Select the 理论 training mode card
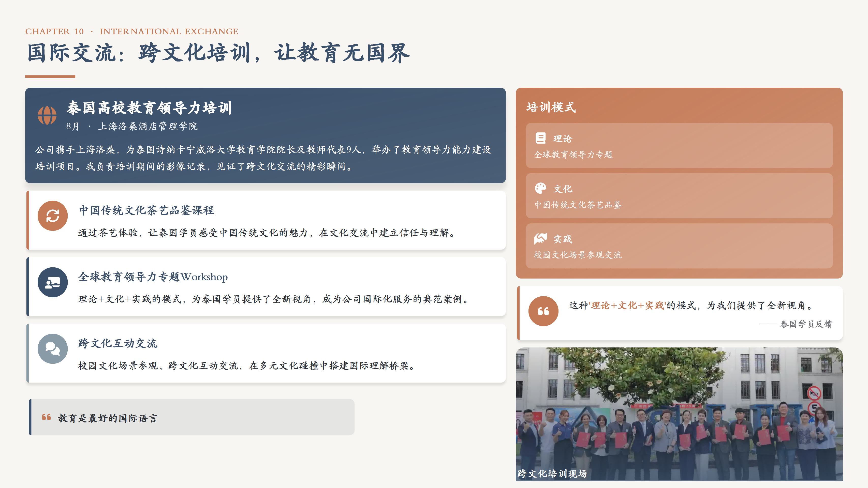The image size is (868, 488). [679, 145]
